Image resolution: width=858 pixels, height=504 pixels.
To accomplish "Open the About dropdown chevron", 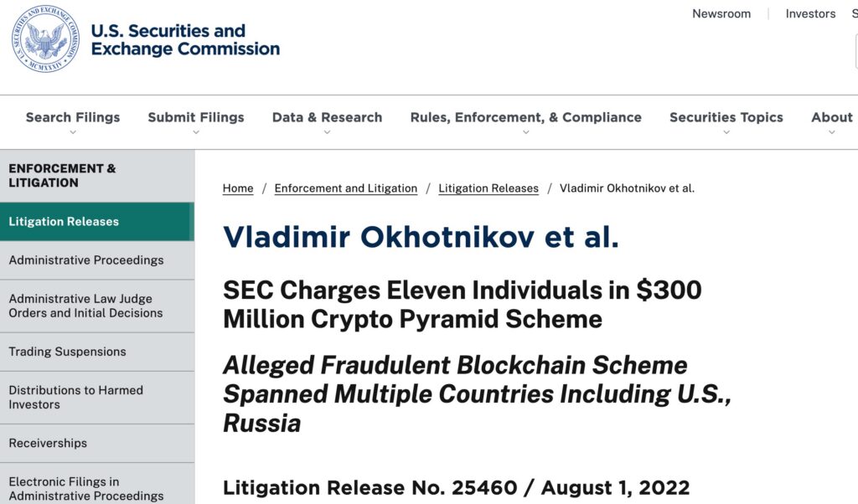I will pos(830,132).
